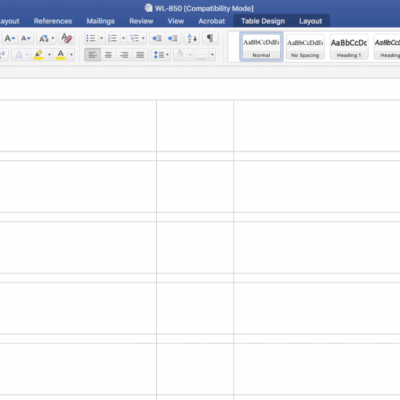400x400 pixels.
Task: Open the shading color dropdown arrow
Action: 190,55
